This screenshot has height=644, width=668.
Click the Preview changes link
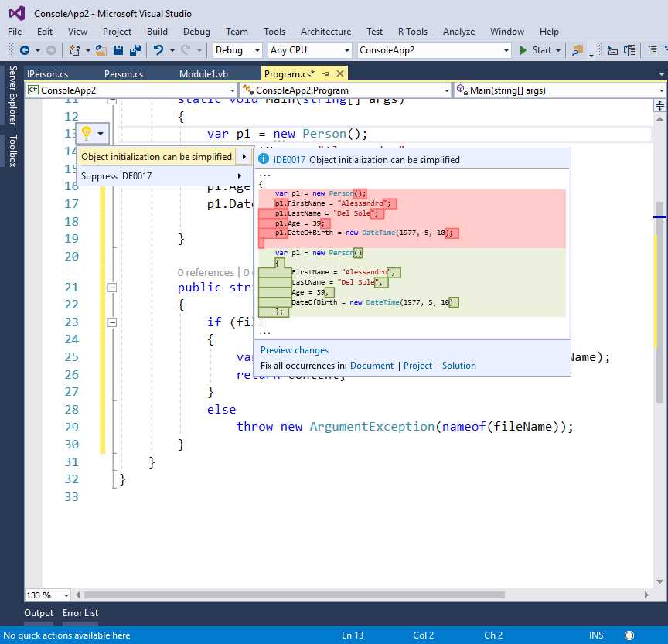point(293,349)
